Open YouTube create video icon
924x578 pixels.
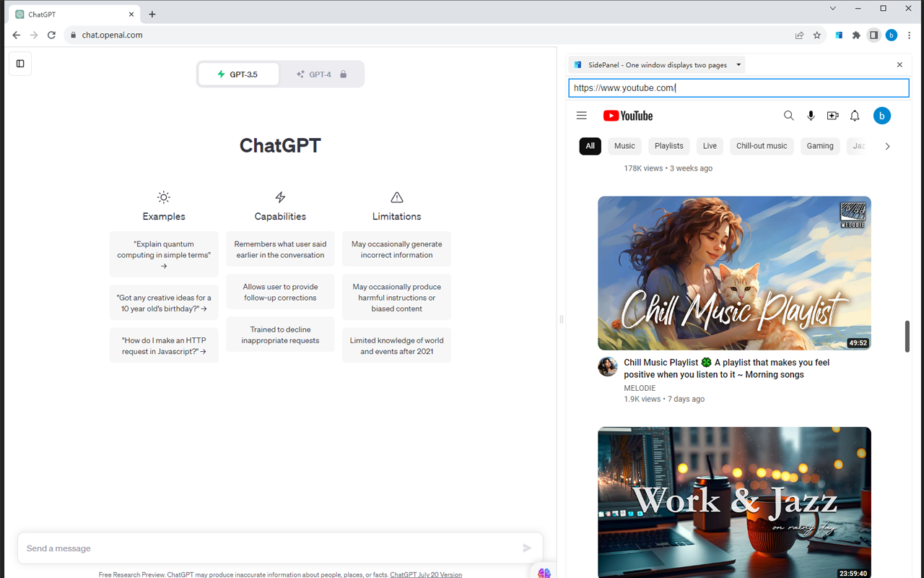coord(832,116)
